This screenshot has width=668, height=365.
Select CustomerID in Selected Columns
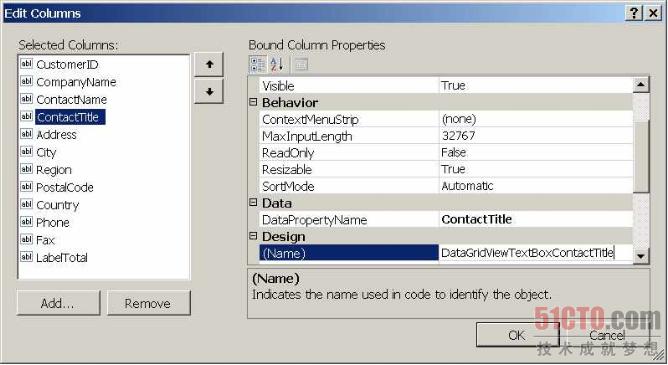67,64
